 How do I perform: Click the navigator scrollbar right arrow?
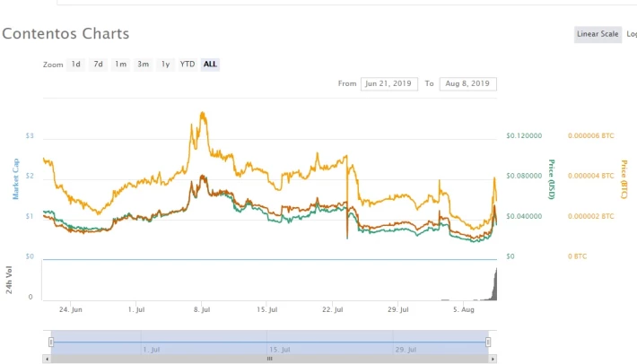[x=493, y=359]
